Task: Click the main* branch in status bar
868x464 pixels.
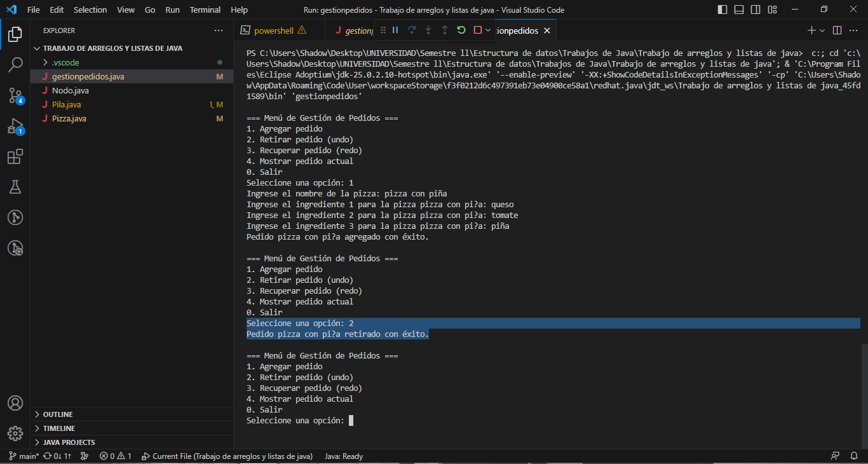Action: (x=24, y=456)
